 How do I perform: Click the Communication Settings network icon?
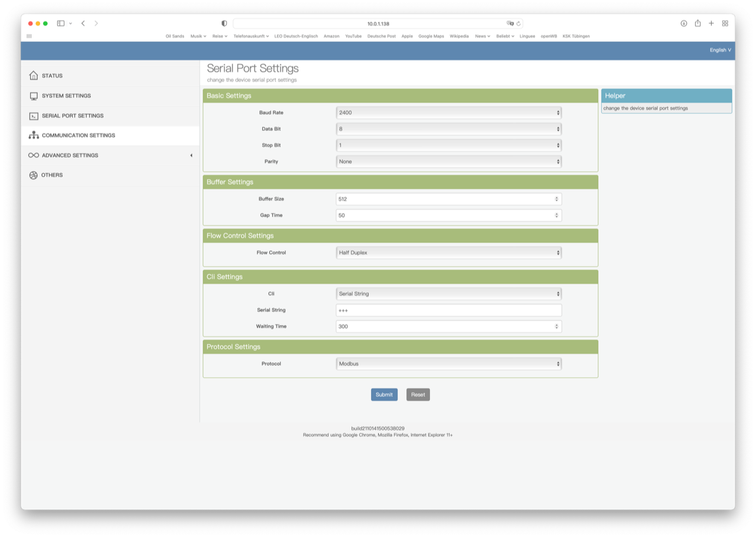[x=34, y=135]
